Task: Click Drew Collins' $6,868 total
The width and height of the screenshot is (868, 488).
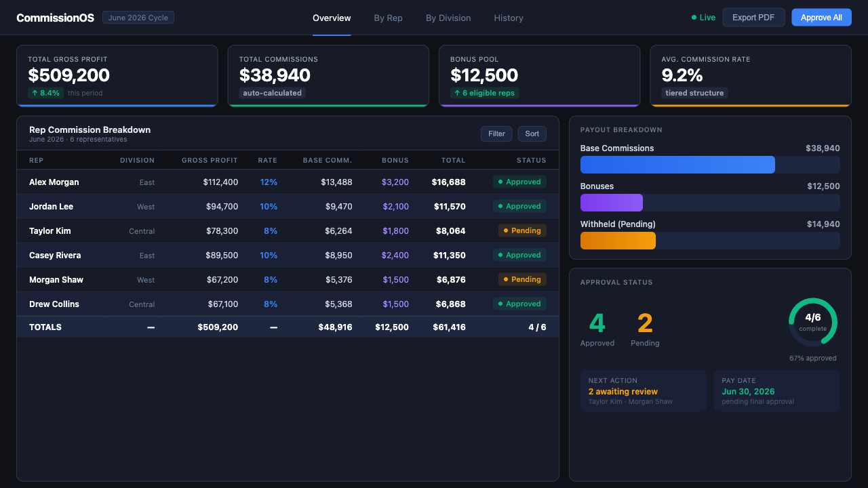Action: click(451, 304)
